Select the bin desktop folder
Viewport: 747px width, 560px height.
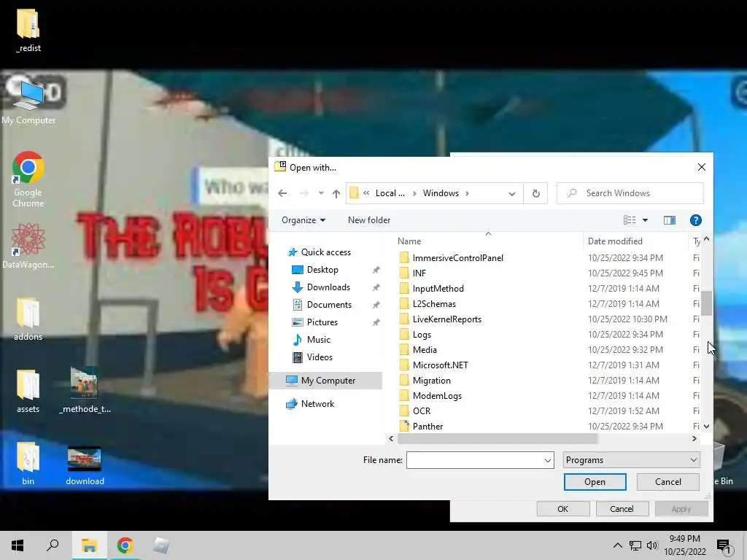[28, 464]
